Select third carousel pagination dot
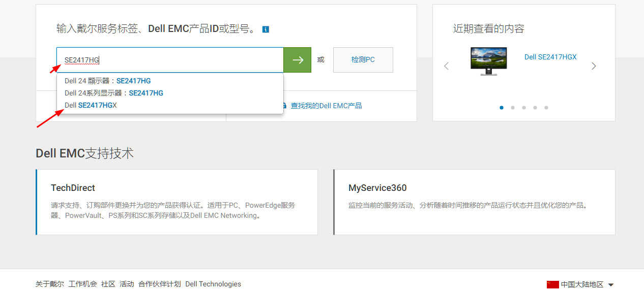Image resolution: width=644 pixels, height=292 pixels. coord(524,108)
